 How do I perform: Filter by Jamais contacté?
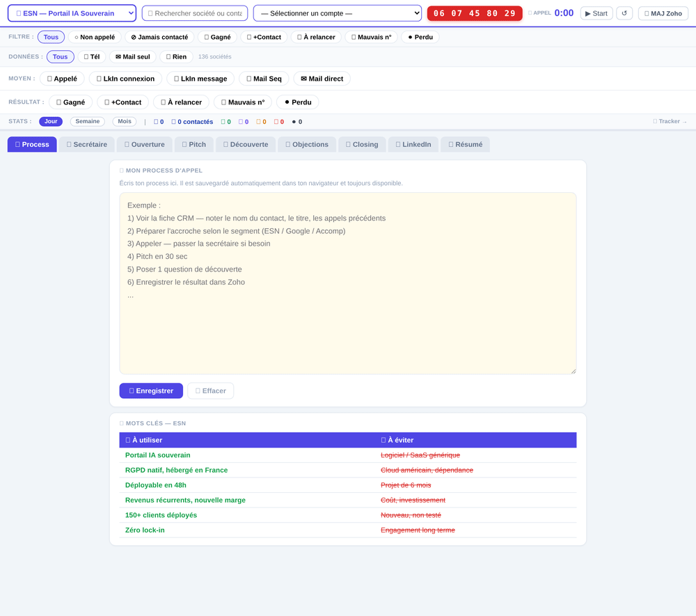pos(159,37)
